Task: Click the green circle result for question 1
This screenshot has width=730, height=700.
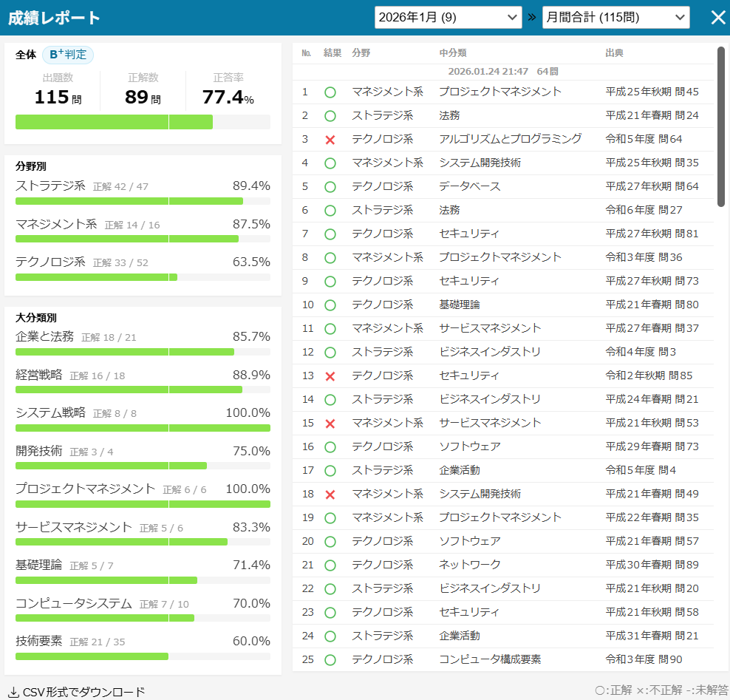Action: [330, 92]
